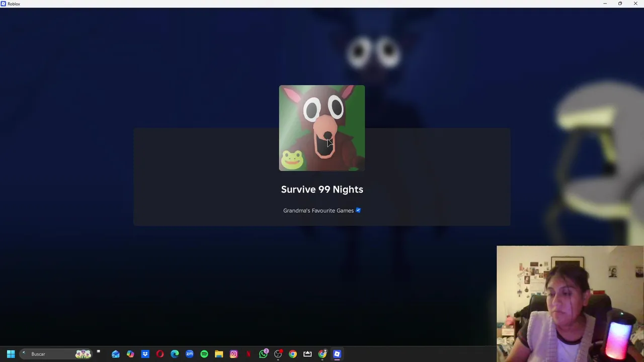Click the Survive 99 Nights game thumbnail

click(322, 128)
